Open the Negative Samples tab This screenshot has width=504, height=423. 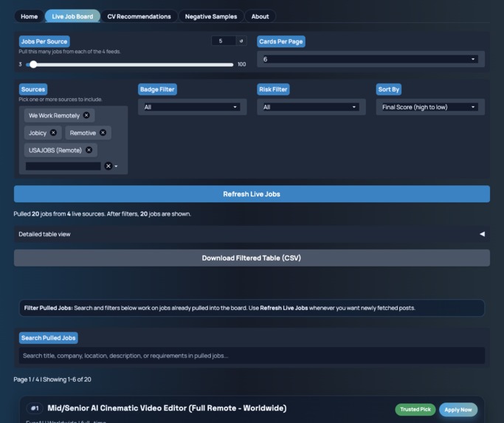click(211, 16)
